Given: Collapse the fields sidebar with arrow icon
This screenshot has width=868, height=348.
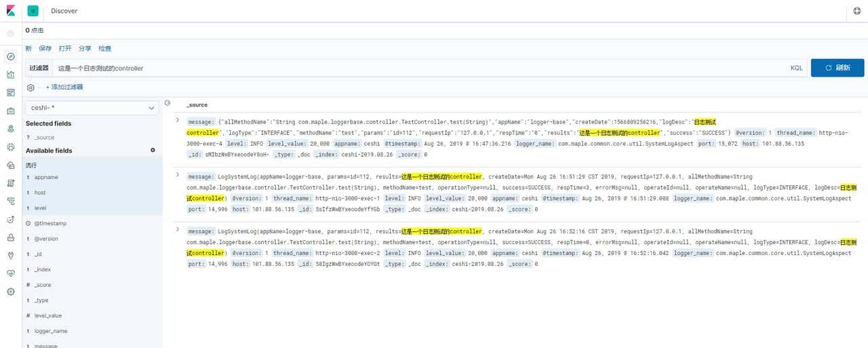Looking at the screenshot, I should [167, 103].
